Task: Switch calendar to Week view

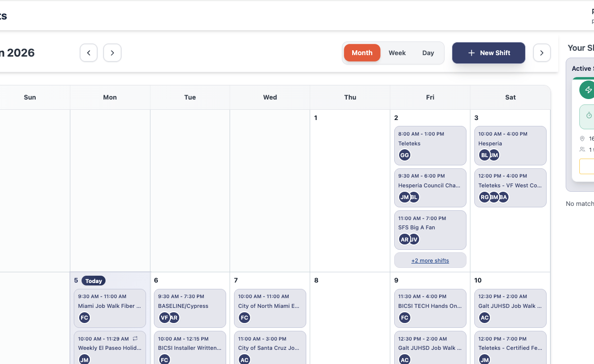Action: tap(397, 53)
